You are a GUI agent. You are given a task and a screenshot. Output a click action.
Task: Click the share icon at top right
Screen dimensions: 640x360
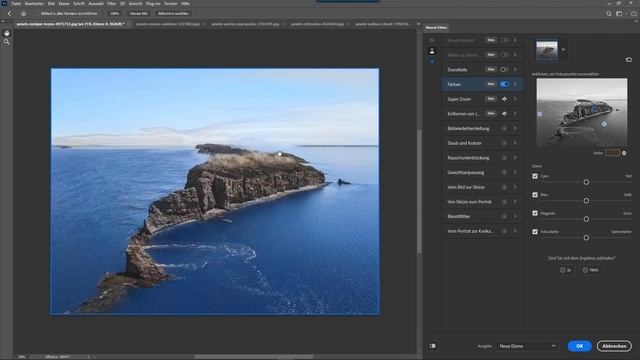[633, 13]
